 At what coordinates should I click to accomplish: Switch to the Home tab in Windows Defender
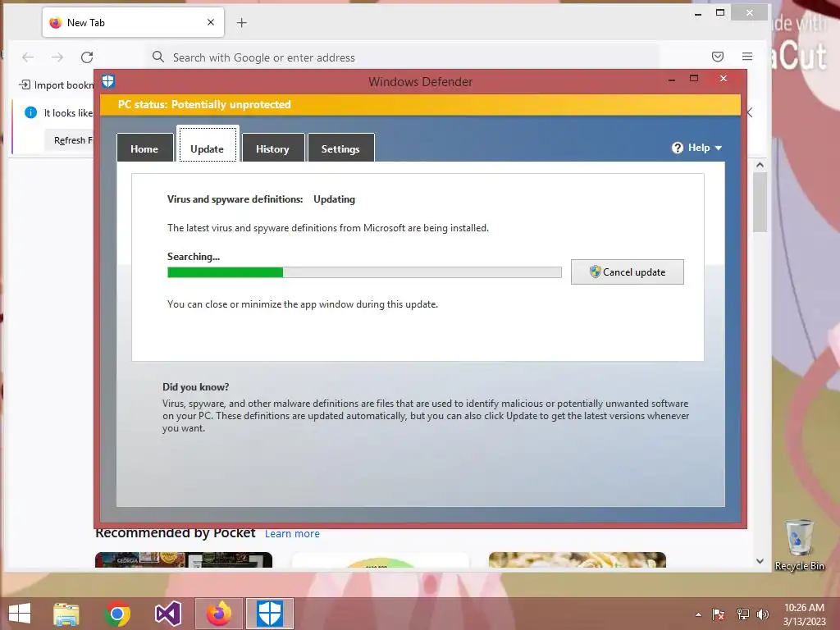(144, 148)
